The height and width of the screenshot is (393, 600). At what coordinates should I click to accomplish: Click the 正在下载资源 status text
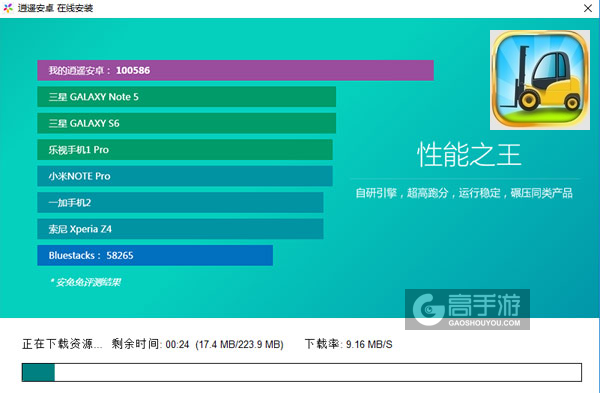[x=62, y=344]
